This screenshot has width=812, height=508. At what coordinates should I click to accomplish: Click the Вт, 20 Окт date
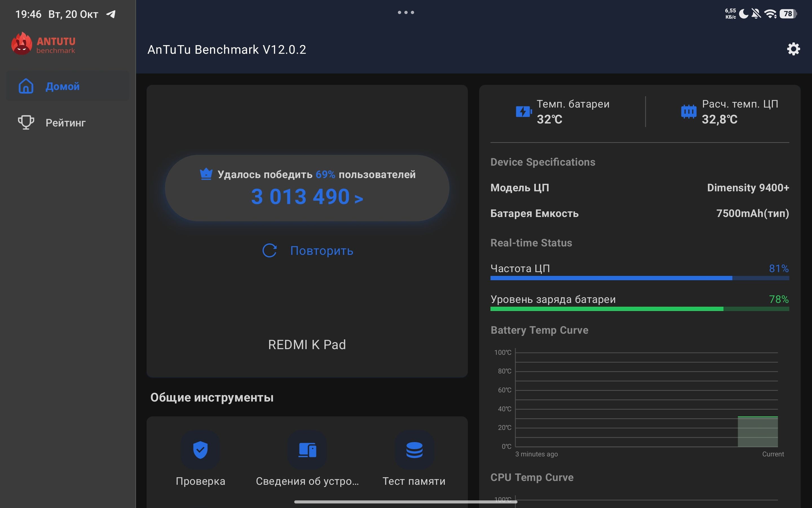[x=73, y=14]
